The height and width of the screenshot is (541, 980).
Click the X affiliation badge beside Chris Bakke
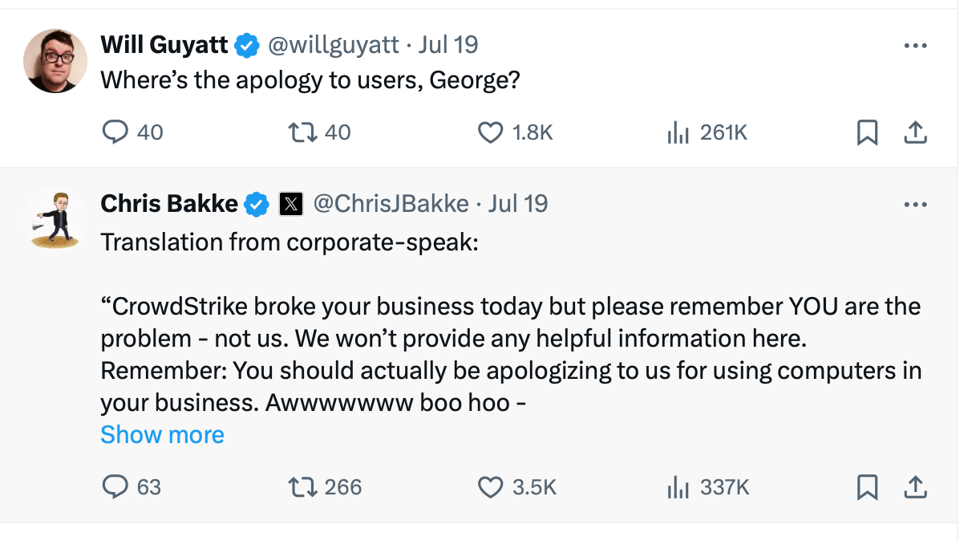(x=291, y=205)
